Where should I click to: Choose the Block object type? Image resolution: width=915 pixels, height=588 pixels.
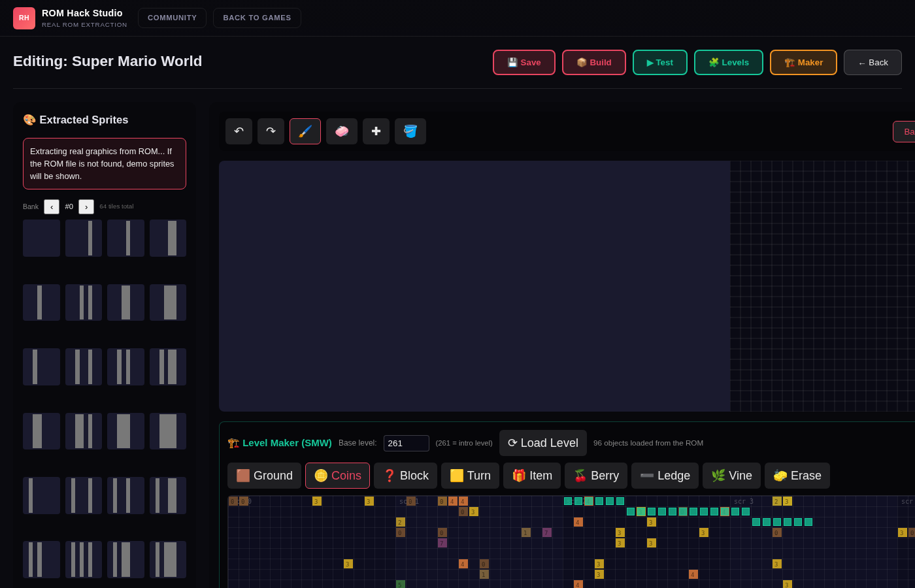pyautogui.click(x=405, y=476)
